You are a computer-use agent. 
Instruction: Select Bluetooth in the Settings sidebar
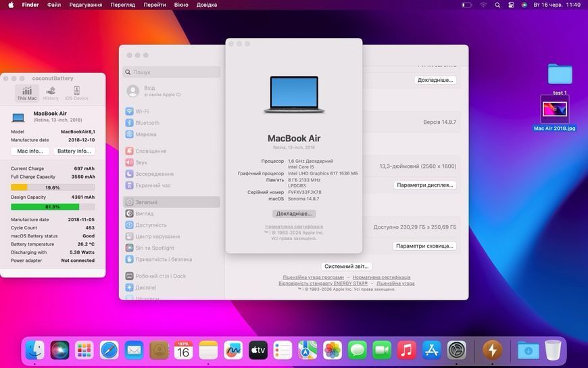coord(172,123)
